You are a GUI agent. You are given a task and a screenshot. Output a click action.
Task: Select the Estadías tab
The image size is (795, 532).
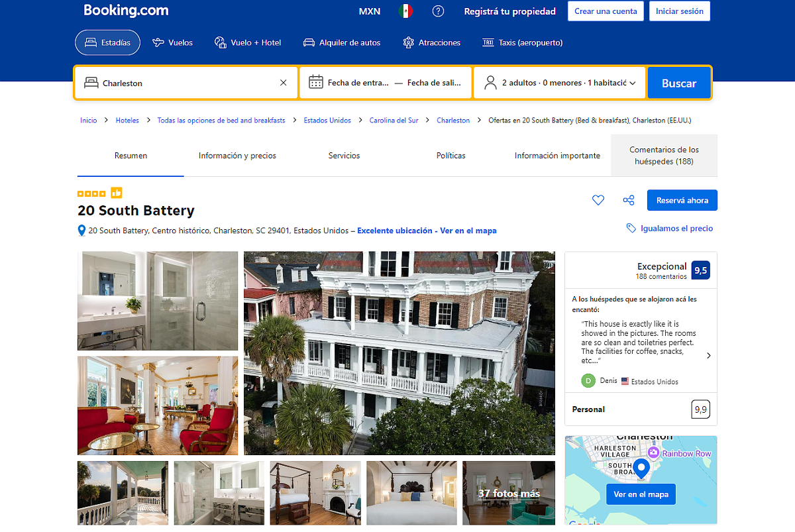[x=108, y=42]
